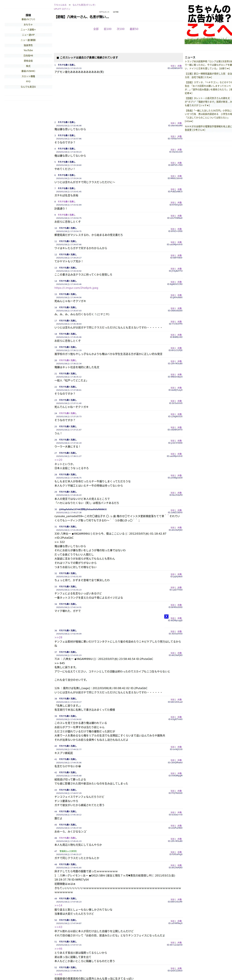Click 大砲 on post 3 (ID:Y5Fbe7mT0)
The image size is (232, 980).
point(180,137)
